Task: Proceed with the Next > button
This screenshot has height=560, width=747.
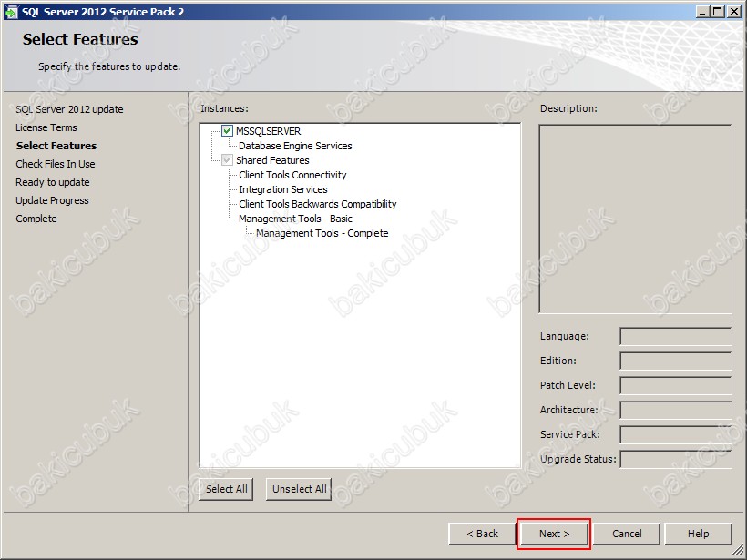Action: point(554,534)
